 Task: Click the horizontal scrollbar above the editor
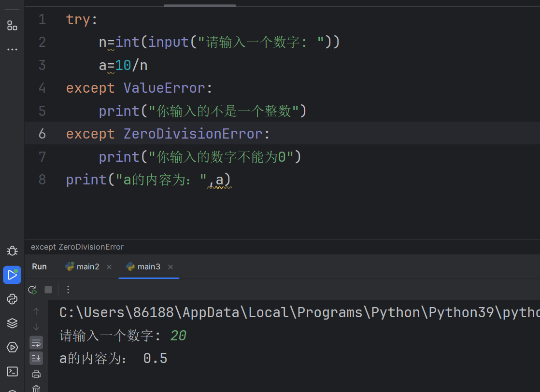tap(200, 5)
